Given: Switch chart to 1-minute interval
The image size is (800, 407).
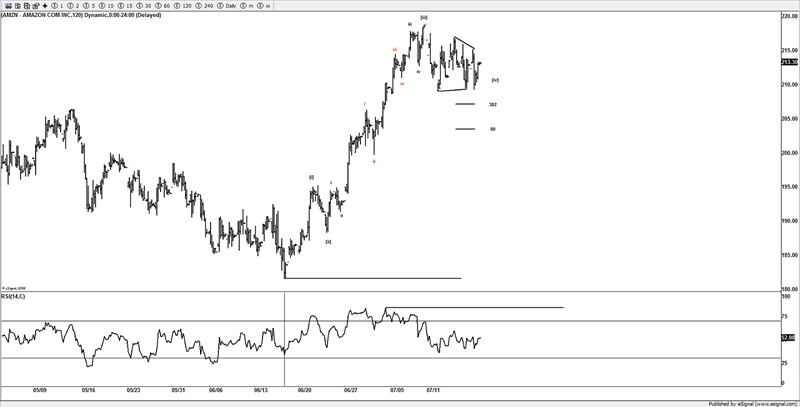Looking at the screenshot, I should point(57,6).
